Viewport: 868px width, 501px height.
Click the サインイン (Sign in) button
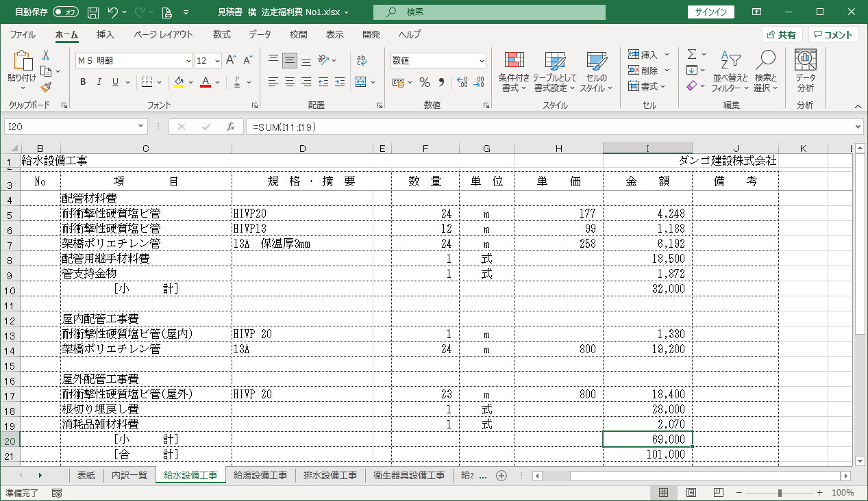pos(711,12)
